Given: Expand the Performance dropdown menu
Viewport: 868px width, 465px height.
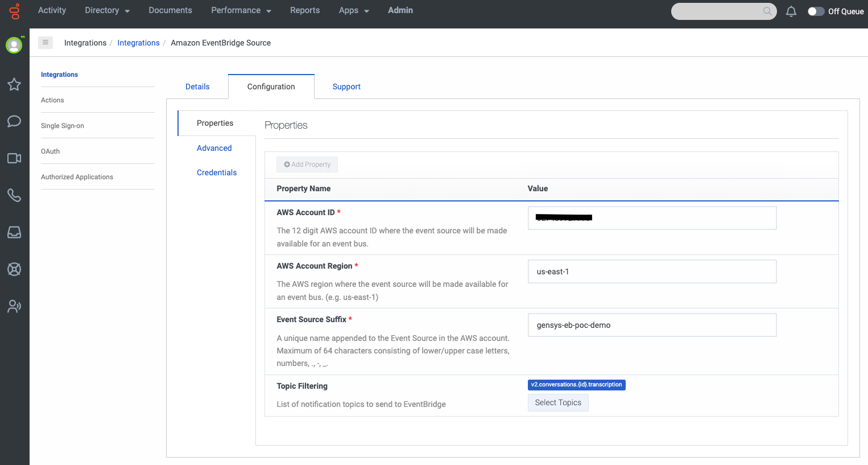Looking at the screenshot, I should 241,10.
